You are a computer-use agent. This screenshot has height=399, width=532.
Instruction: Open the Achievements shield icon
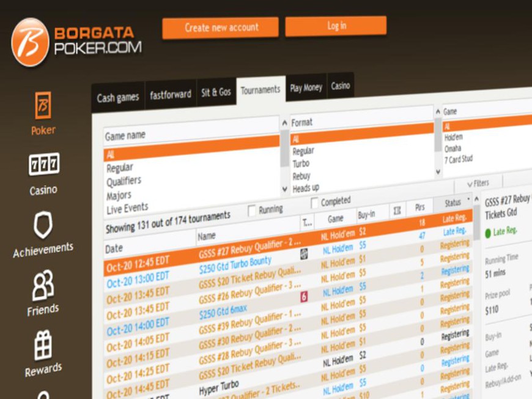(x=43, y=225)
